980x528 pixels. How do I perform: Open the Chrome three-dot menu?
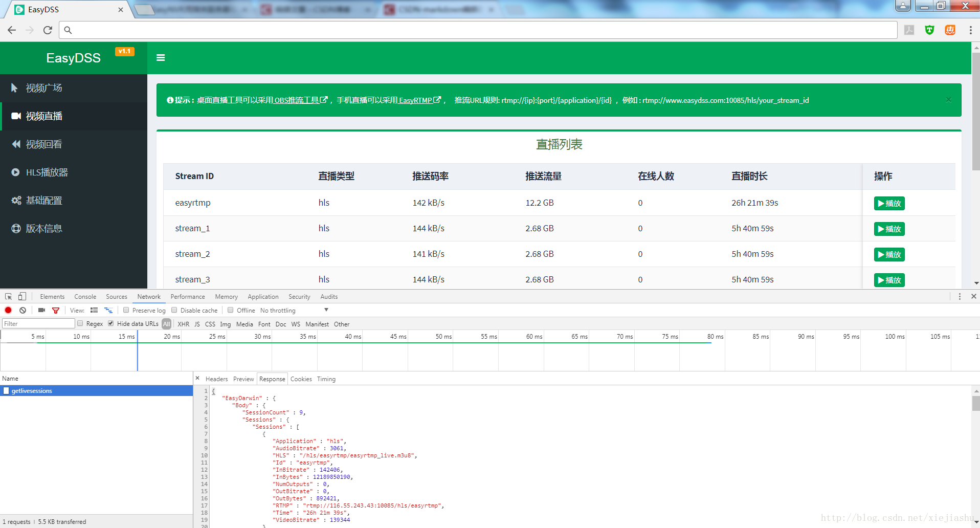pos(970,30)
